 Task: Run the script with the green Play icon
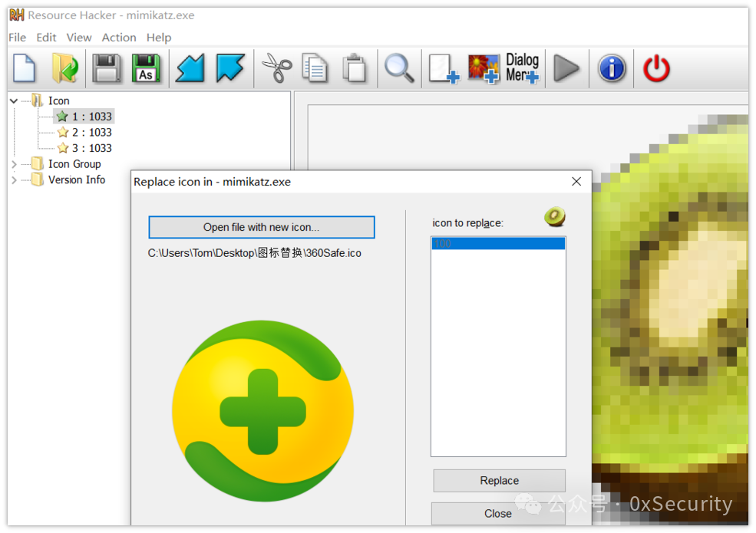(x=566, y=68)
